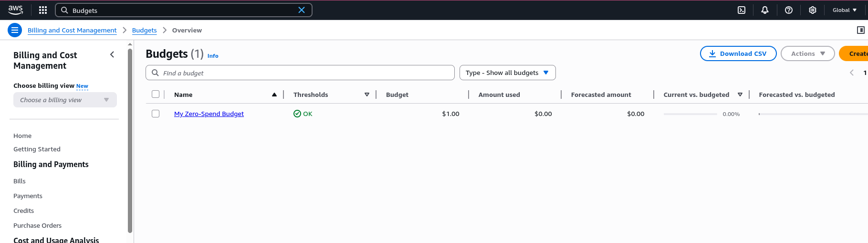This screenshot has height=243, width=868.
Task: Click the 0.00% percentage value
Action: tap(731, 114)
